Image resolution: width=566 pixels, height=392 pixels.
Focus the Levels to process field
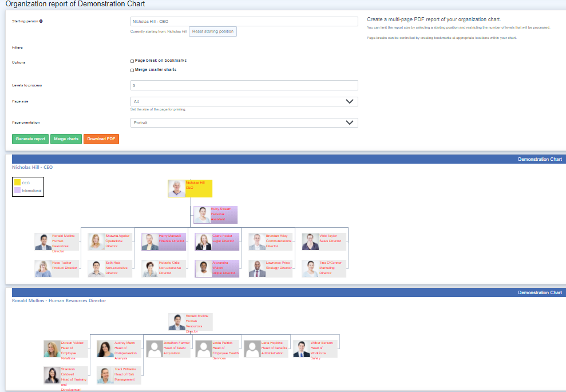pos(244,85)
